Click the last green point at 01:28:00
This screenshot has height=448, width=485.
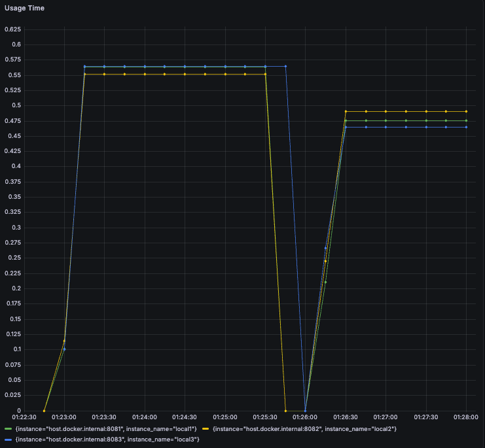tap(466, 121)
